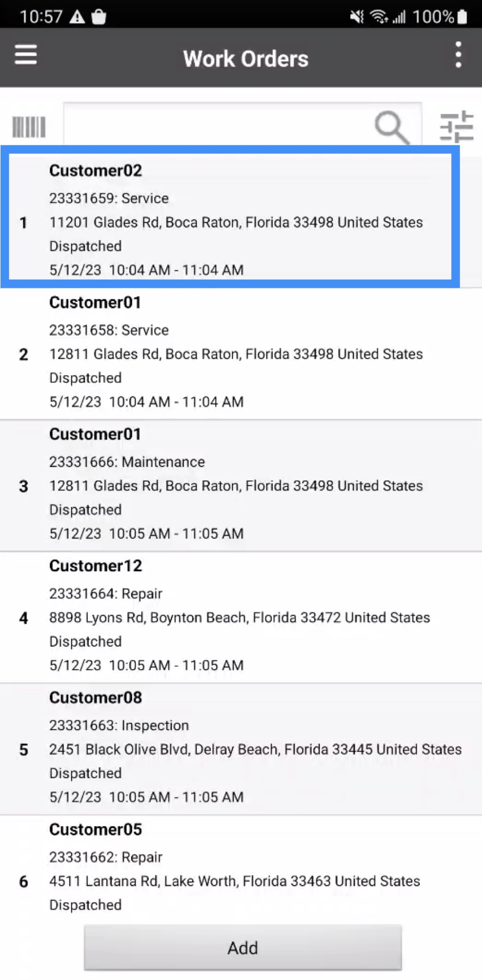Image resolution: width=482 pixels, height=980 pixels.
Task: Tap the magnifier search icon
Action: 391,127
